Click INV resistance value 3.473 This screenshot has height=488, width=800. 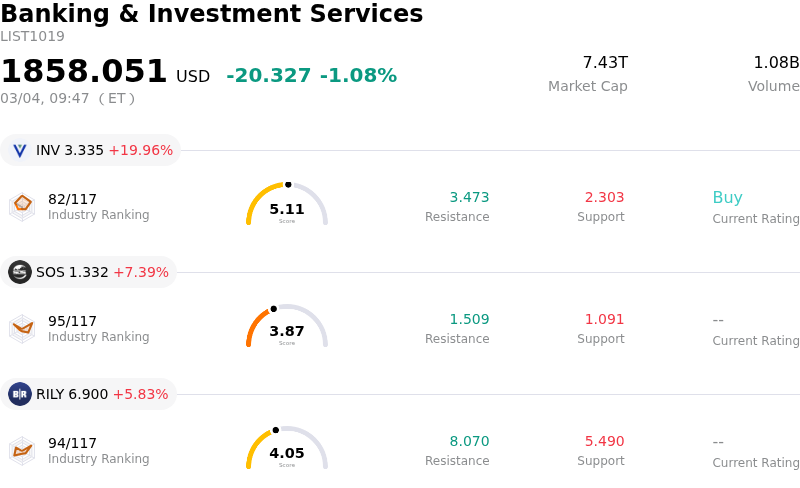point(469,198)
